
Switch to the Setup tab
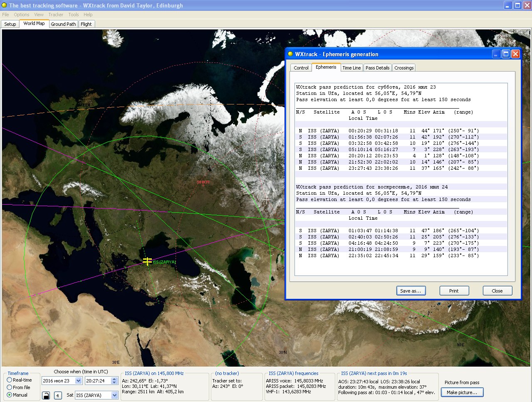coord(10,24)
